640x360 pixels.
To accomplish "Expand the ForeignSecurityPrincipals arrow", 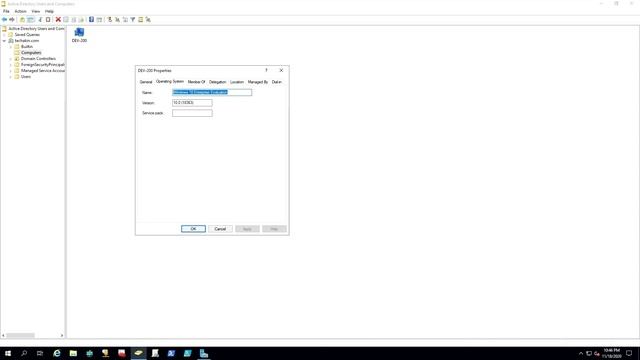I will tap(11, 64).
